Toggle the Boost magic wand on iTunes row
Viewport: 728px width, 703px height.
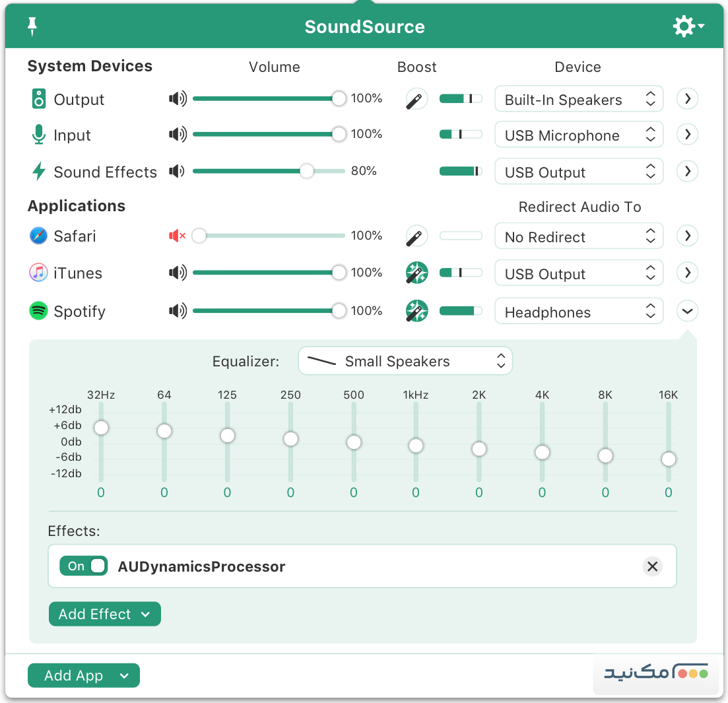point(416,273)
